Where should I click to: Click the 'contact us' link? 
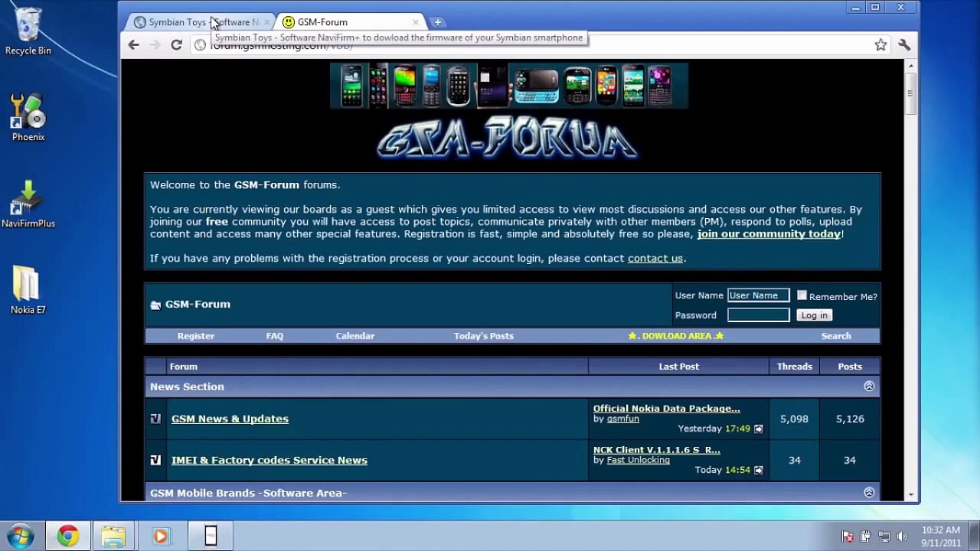pyautogui.click(x=655, y=259)
